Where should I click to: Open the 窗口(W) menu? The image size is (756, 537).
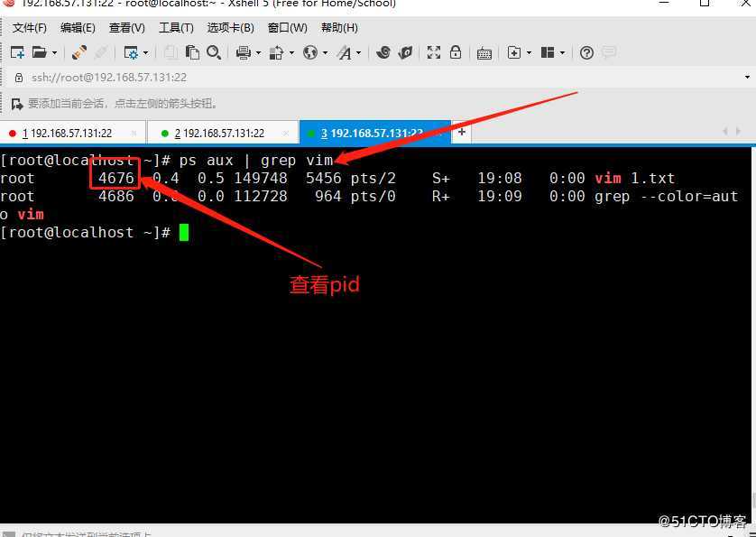point(288,28)
